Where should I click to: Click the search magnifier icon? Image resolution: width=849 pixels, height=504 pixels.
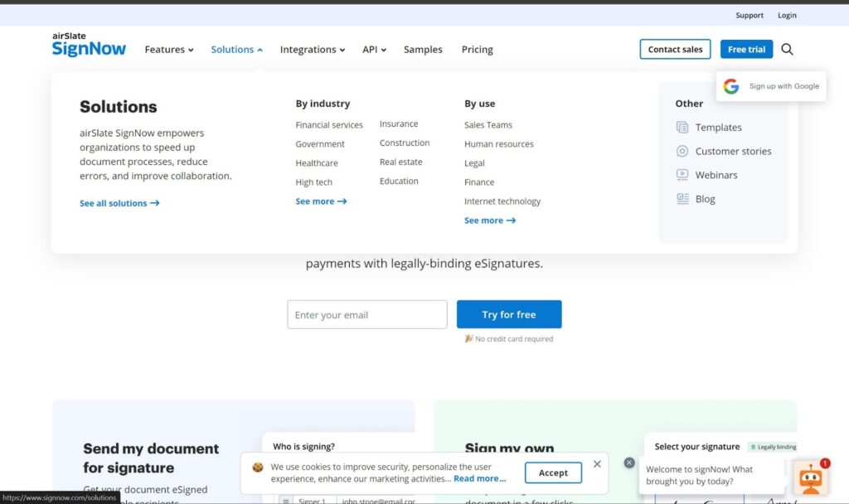pyautogui.click(x=787, y=50)
